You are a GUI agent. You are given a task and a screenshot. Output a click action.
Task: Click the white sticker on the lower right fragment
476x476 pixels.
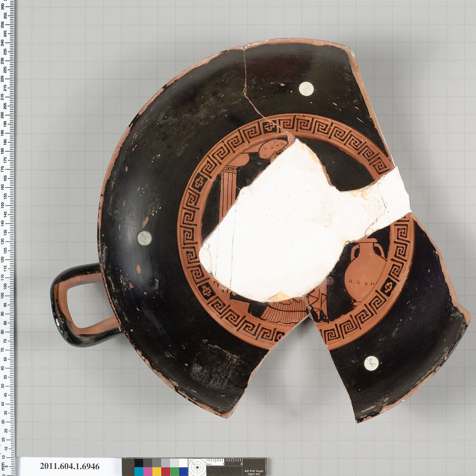tap(371, 363)
